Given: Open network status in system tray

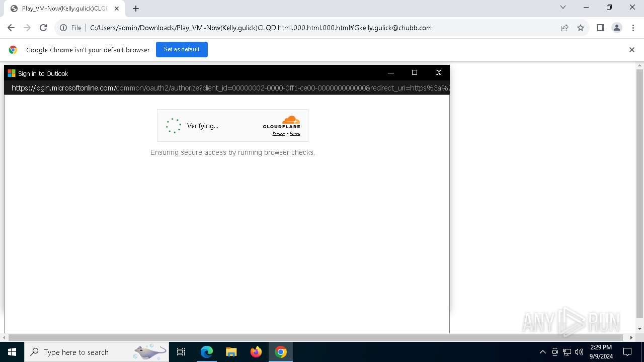Looking at the screenshot, I should pos(567,352).
